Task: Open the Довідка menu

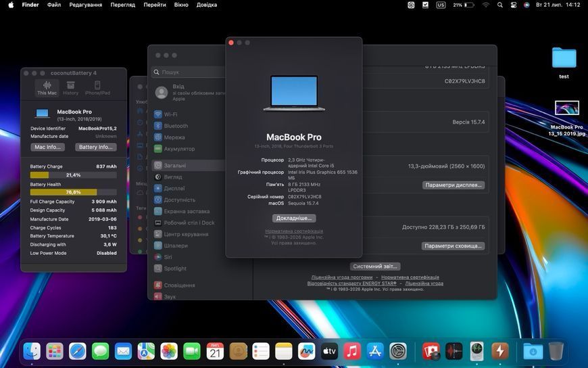Action: click(207, 5)
